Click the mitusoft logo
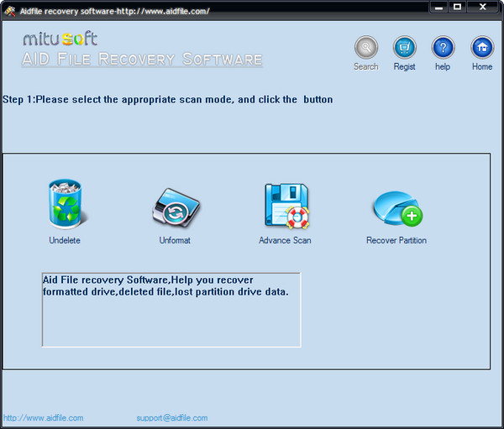 click(60, 39)
